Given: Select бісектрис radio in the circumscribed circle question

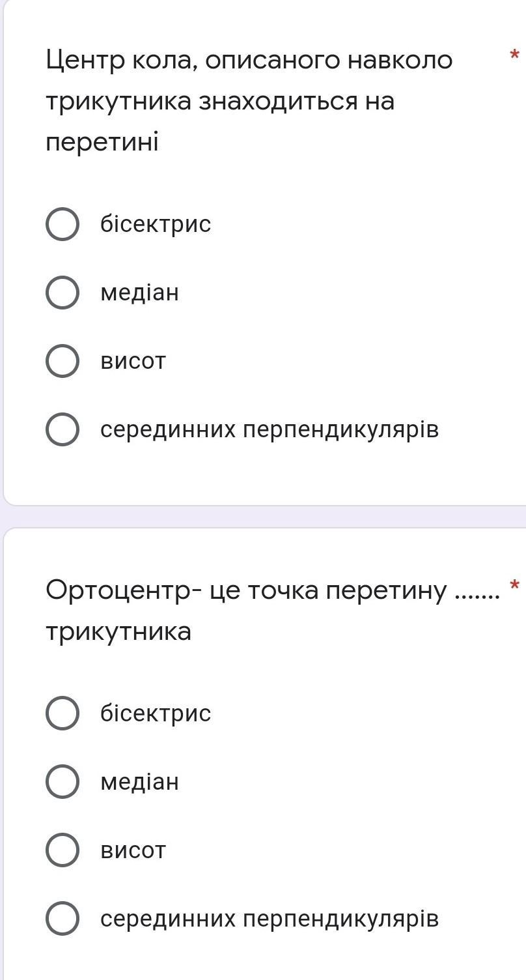Looking at the screenshot, I should click(62, 224).
